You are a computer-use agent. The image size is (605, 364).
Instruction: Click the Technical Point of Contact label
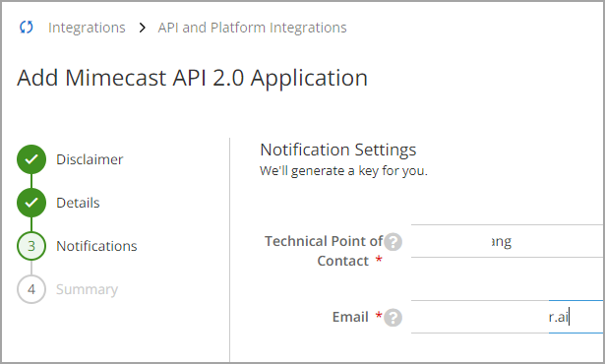tap(324, 251)
